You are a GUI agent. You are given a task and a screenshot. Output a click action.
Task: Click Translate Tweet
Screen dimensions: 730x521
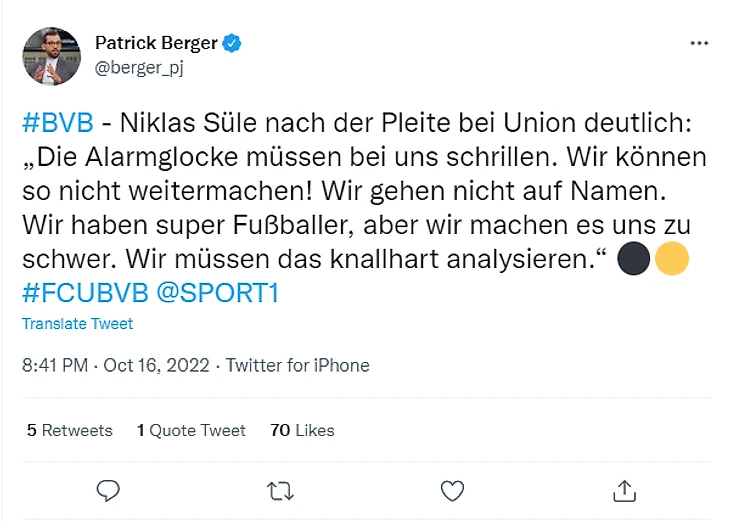click(77, 324)
